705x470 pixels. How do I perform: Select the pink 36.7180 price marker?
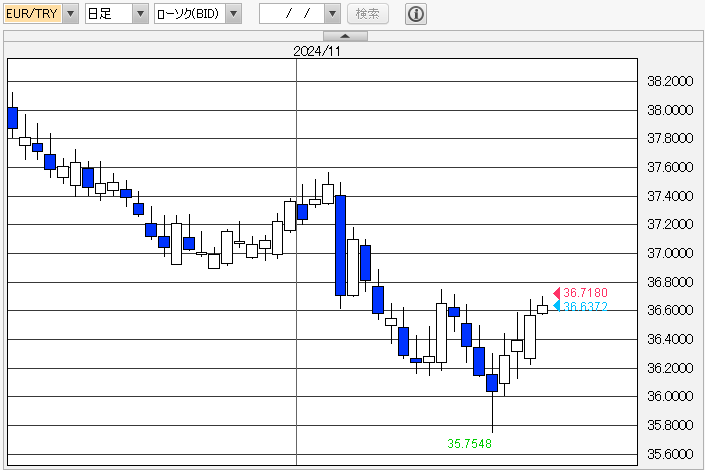[581, 293]
